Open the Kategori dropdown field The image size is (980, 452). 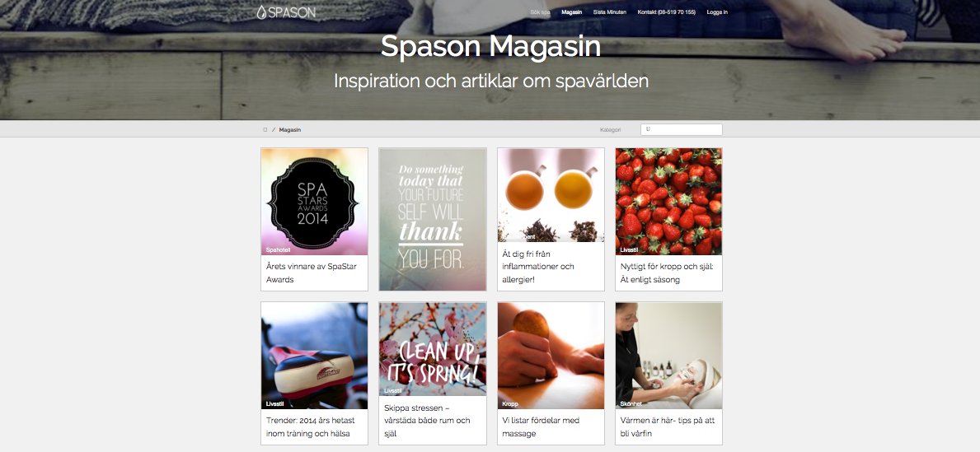point(682,130)
